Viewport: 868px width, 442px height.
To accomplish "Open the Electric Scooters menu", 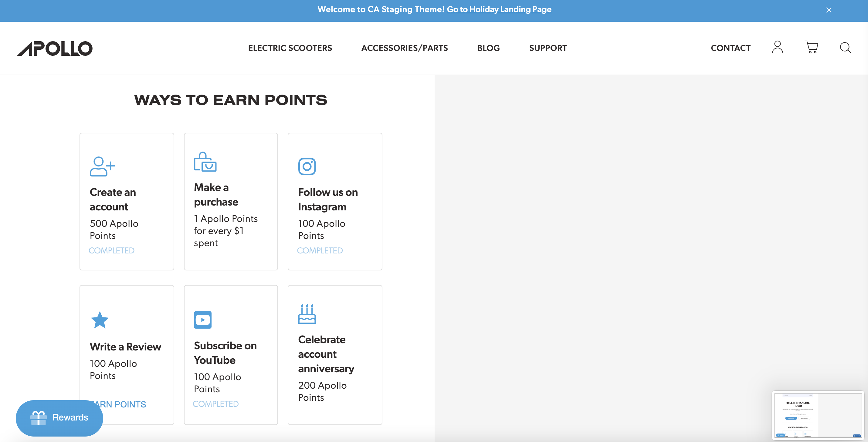I will pos(290,48).
